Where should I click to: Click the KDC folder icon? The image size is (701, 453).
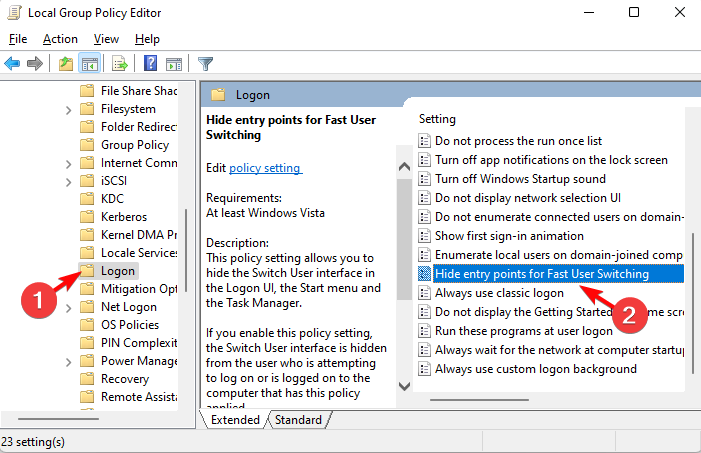(87, 199)
